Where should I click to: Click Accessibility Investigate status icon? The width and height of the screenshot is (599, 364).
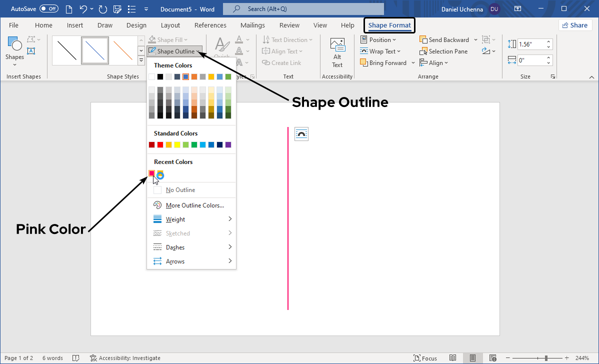93,358
